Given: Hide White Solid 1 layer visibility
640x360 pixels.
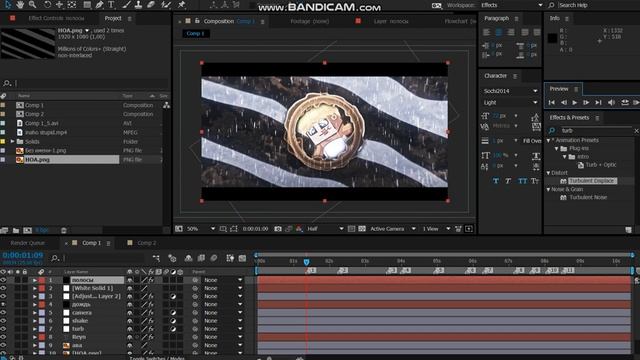Looking at the screenshot, I should 3,288.
